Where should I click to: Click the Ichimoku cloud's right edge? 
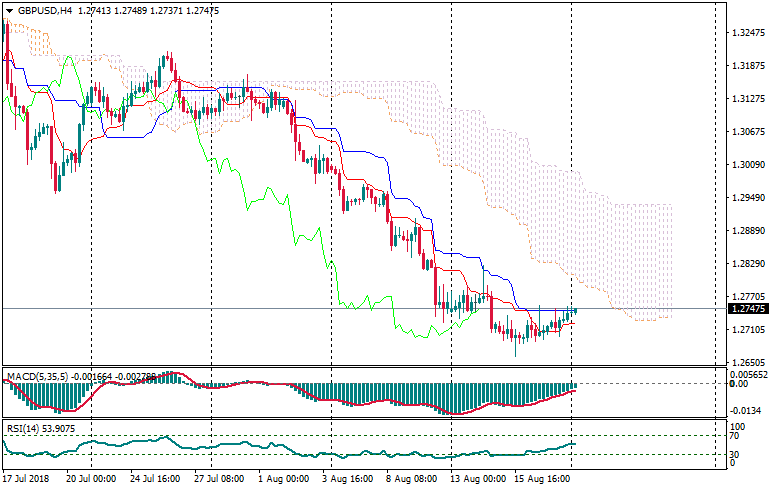pyautogui.click(x=670, y=260)
